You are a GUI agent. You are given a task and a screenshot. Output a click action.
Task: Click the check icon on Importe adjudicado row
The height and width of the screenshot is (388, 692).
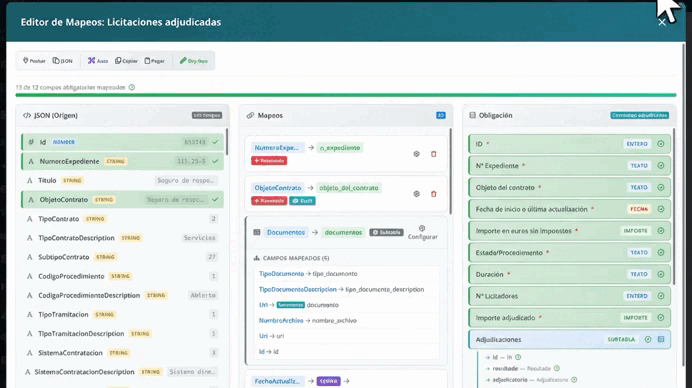click(661, 318)
